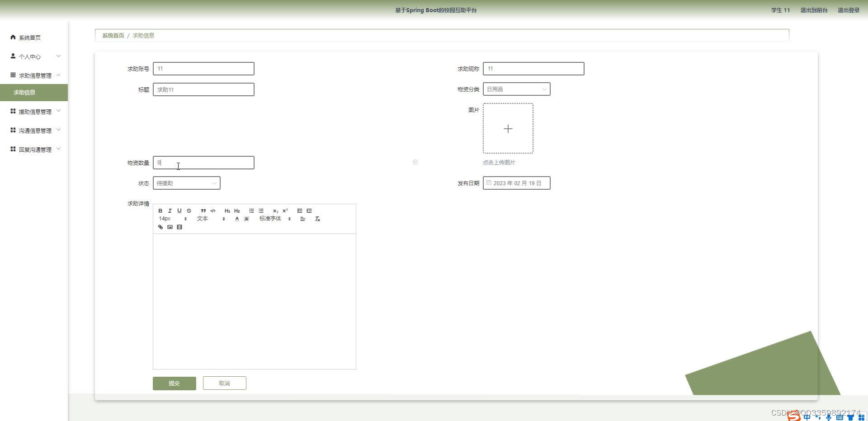Click the 取消 cancel button

pyautogui.click(x=225, y=383)
